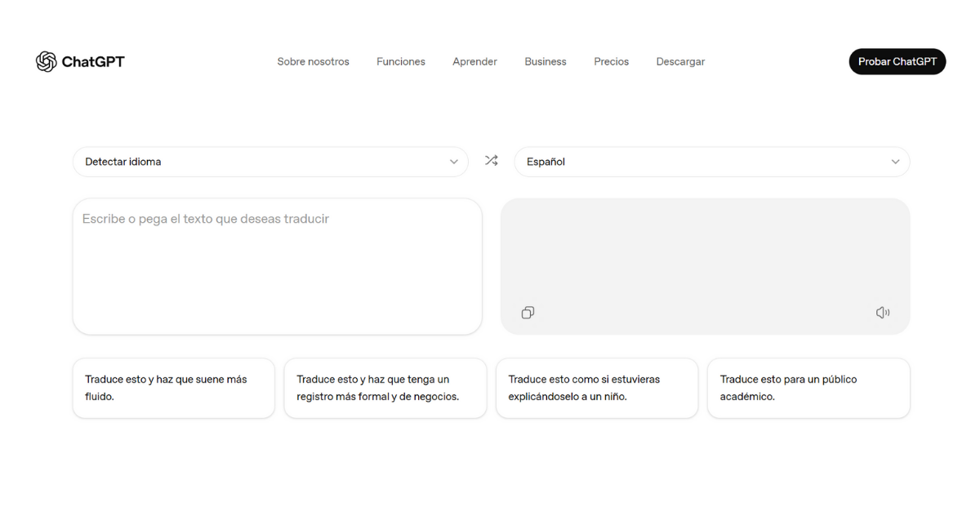Viewport: 980px width, 512px height.
Task: Pick the 'explicándoselo a un niño' suggestion
Action: point(596,388)
